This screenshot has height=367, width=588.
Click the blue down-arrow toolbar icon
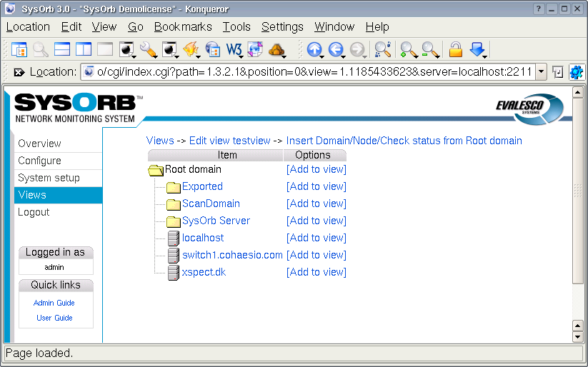pyautogui.click(x=477, y=49)
